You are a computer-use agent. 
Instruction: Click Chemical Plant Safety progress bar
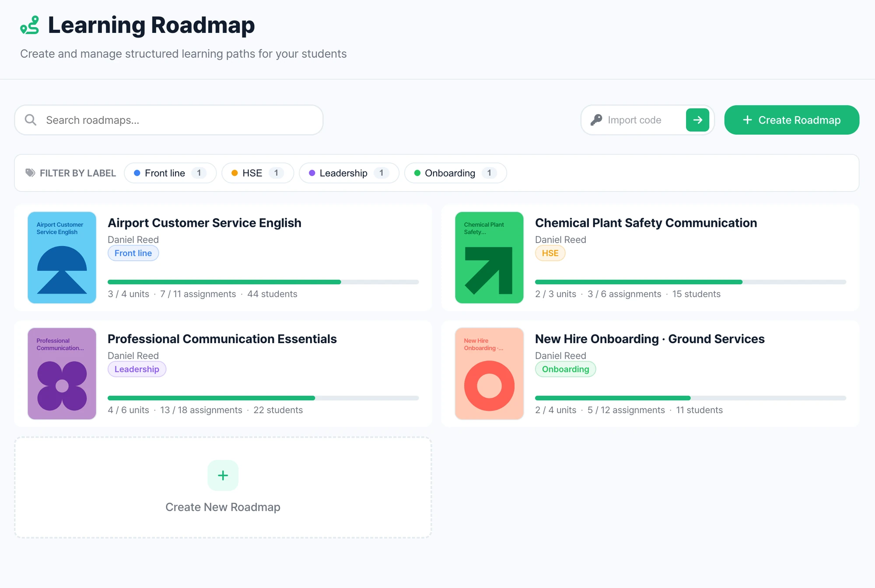pyautogui.click(x=690, y=282)
